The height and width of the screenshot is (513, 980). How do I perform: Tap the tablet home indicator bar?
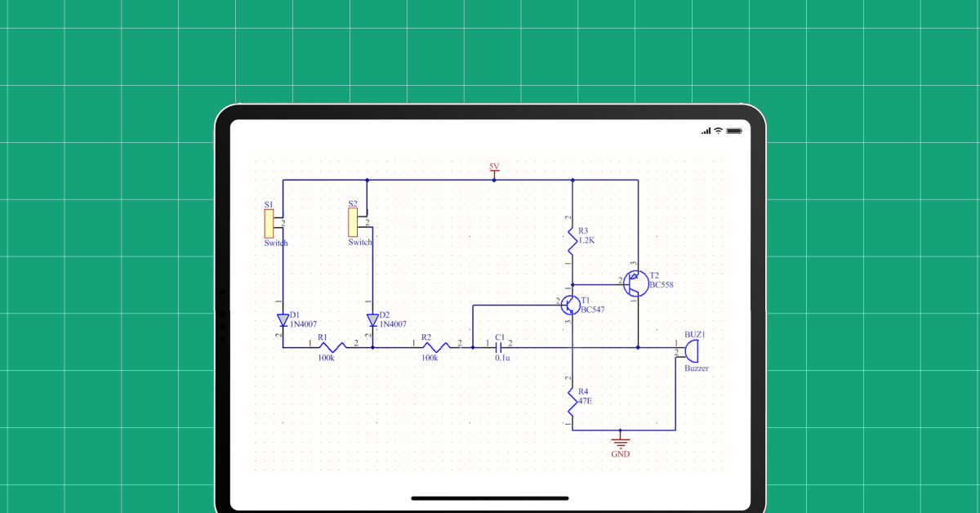(x=490, y=498)
